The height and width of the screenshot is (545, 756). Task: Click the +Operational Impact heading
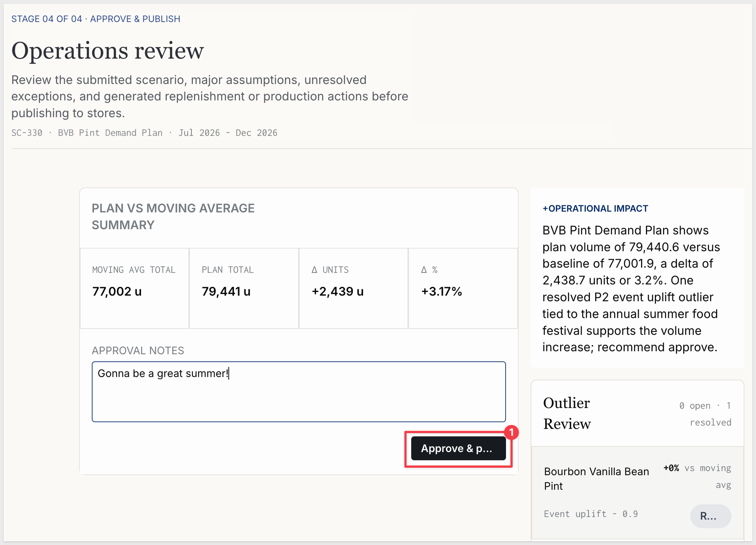pos(595,209)
